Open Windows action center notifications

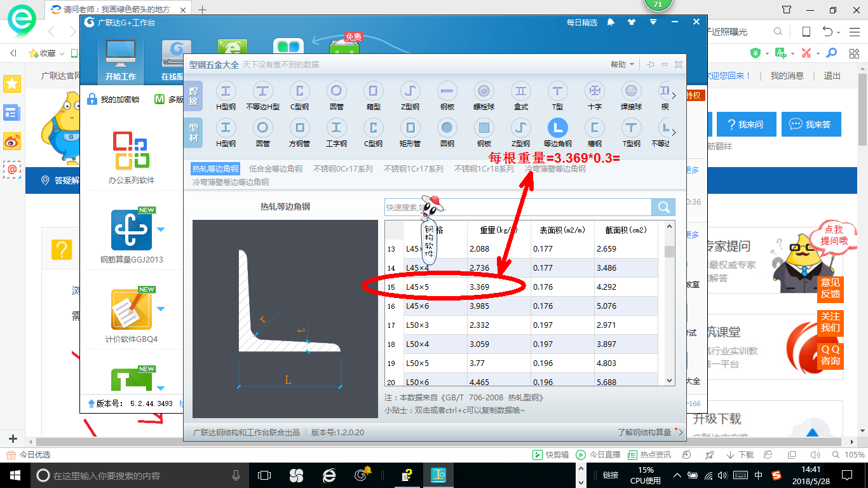click(x=846, y=475)
